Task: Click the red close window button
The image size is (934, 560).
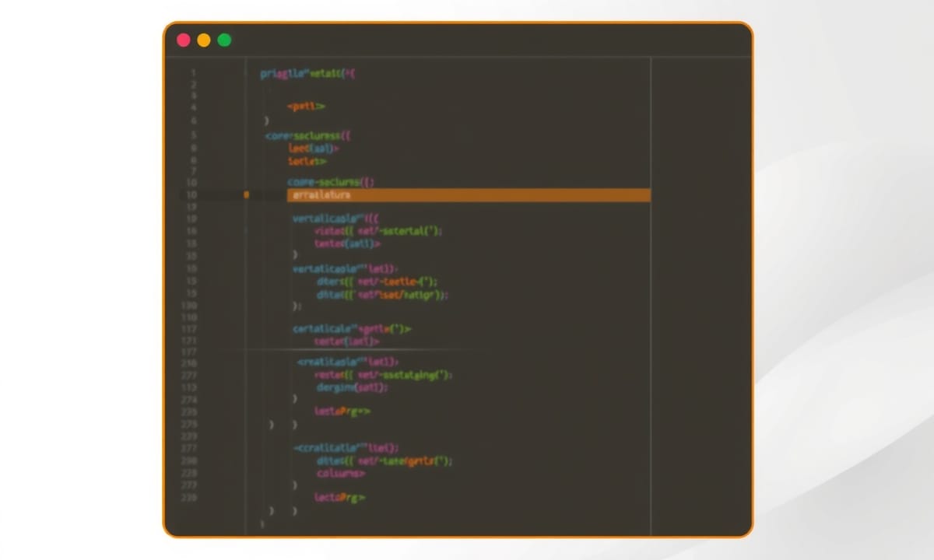Action: 184,40
